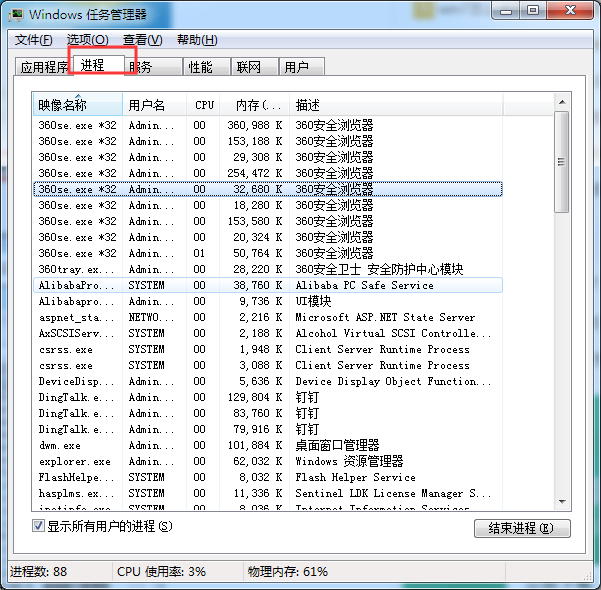The width and height of the screenshot is (601, 590).
Task: Switch to the 性能 tab
Action: (207, 67)
